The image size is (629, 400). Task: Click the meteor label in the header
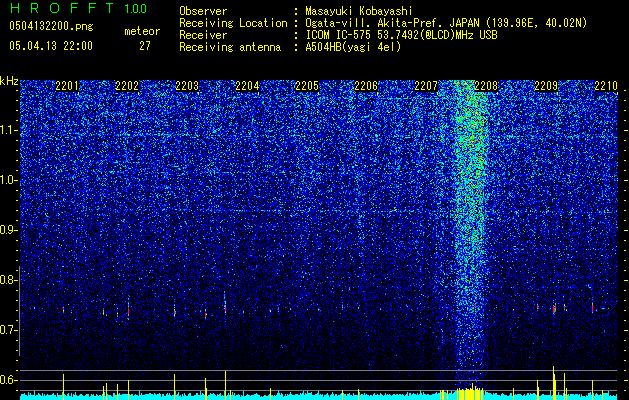[x=142, y=31]
